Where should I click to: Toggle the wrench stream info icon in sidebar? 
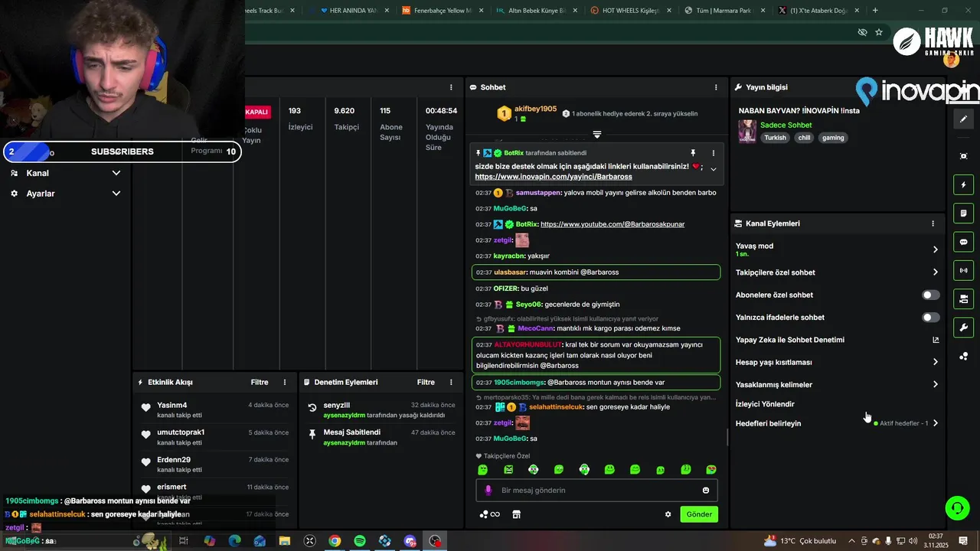tap(963, 328)
